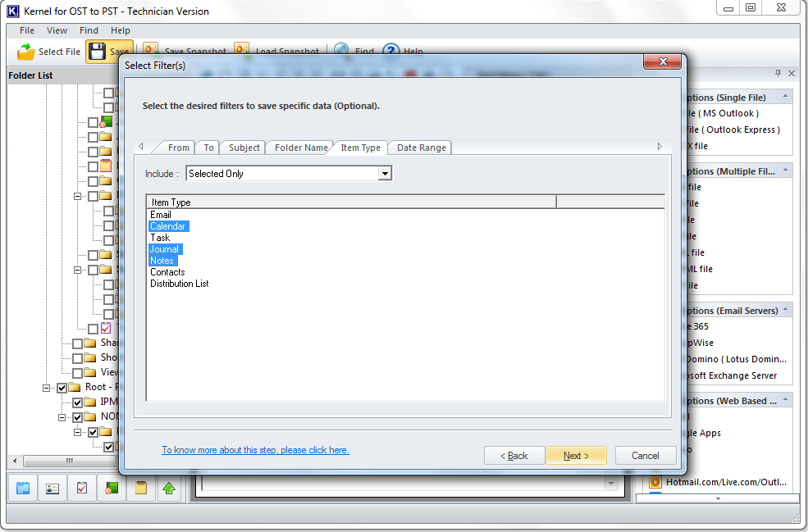Screen dimensions: 808x532
Task: Open the notes icon in bottom bar
Action: point(140,487)
